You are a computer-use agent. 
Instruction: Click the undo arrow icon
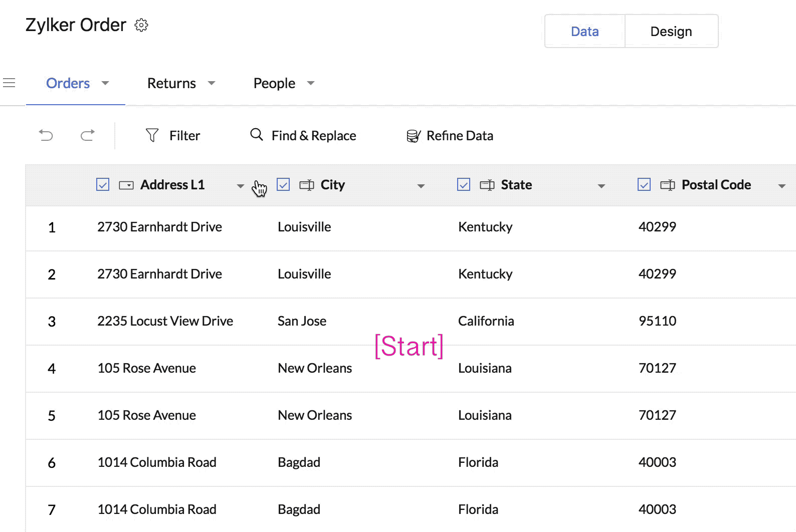pyautogui.click(x=46, y=135)
